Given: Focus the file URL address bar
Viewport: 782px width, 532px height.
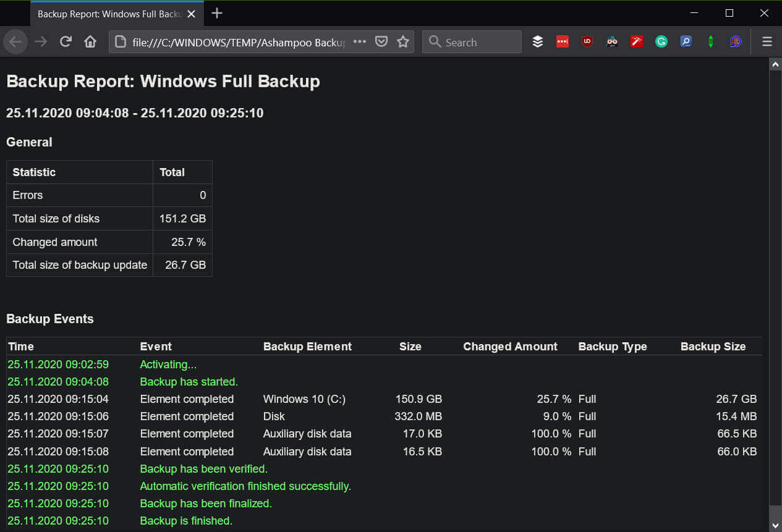Looking at the screenshot, I should click(238, 42).
